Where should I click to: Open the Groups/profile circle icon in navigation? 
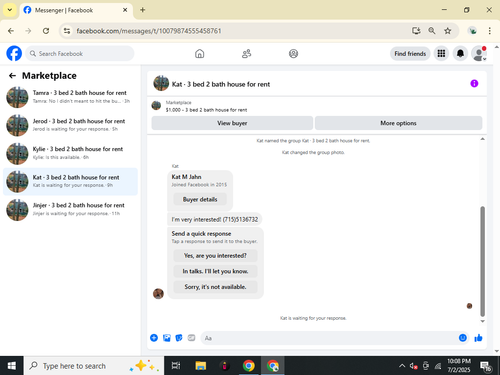pos(293,54)
